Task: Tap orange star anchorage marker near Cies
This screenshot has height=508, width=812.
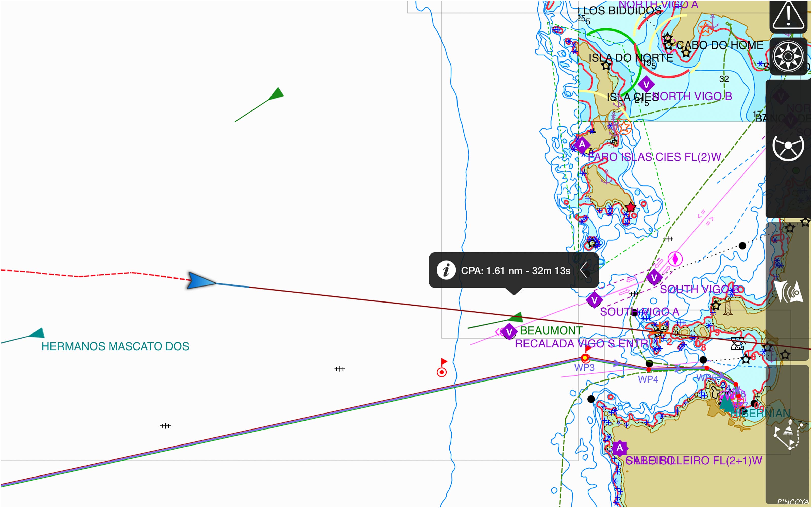Action: (x=624, y=127)
